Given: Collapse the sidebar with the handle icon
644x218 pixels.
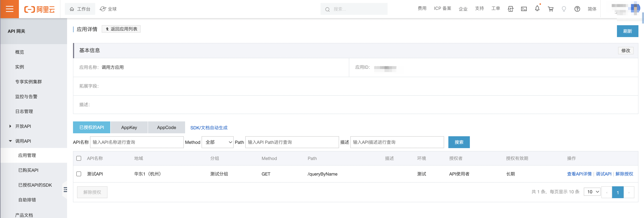Looking at the screenshot, I should [x=65, y=189].
